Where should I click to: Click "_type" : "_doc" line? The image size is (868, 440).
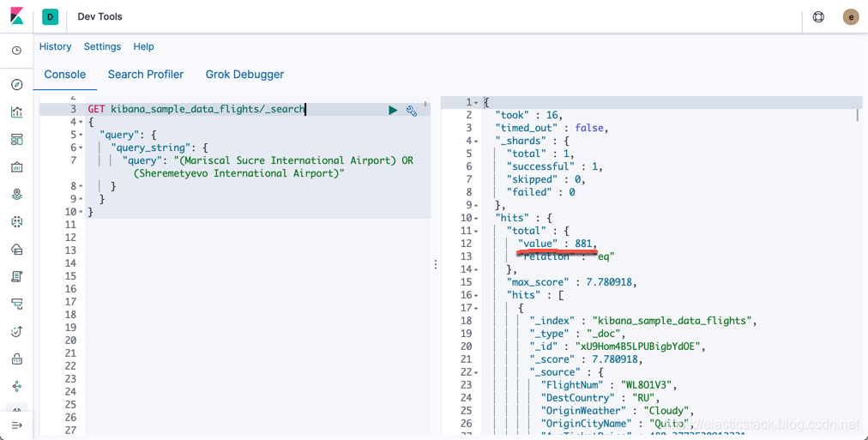(577, 334)
